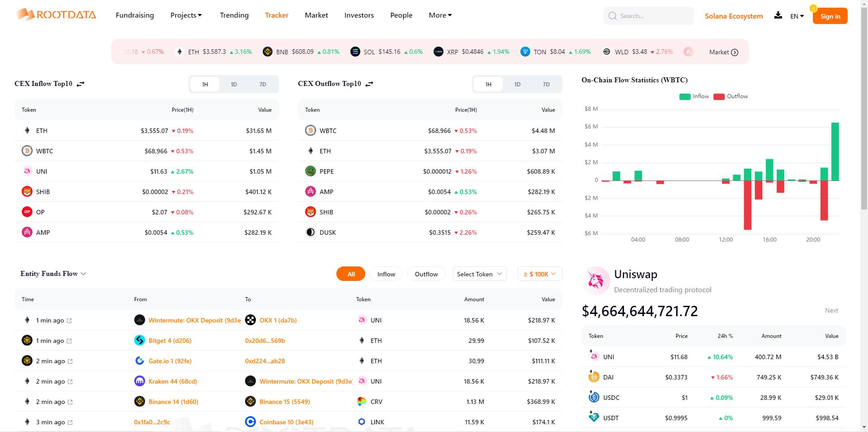Open Wintermute: OKX Deposit sender link
Viewport: 868px width, 432px height.
pos(195,320)
